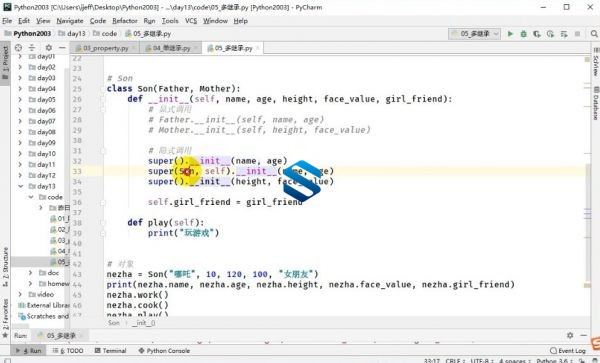Click the 33:17 cursor position indicator
600x363 pixels.
[x=431, y=360]
